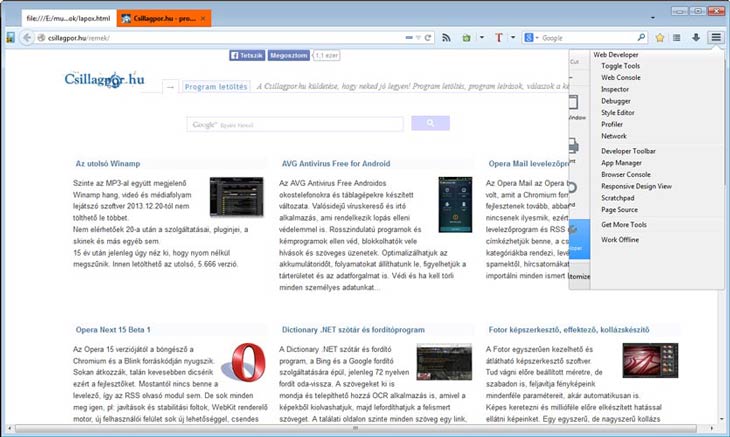Open the list all tabs dropdown arrow
The height and width of the screenshot is (437, 730).
tap(653, 18)
